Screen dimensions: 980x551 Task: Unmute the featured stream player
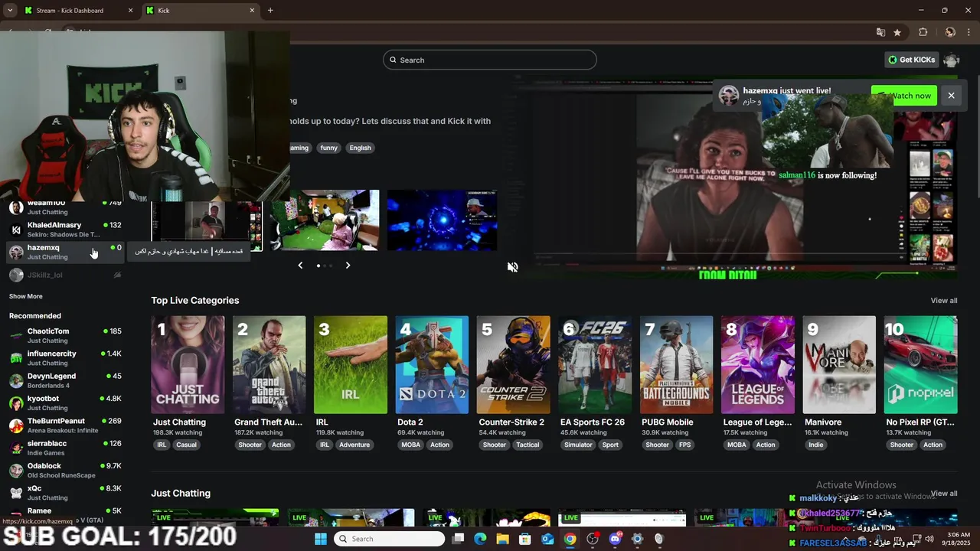[512, 267]
